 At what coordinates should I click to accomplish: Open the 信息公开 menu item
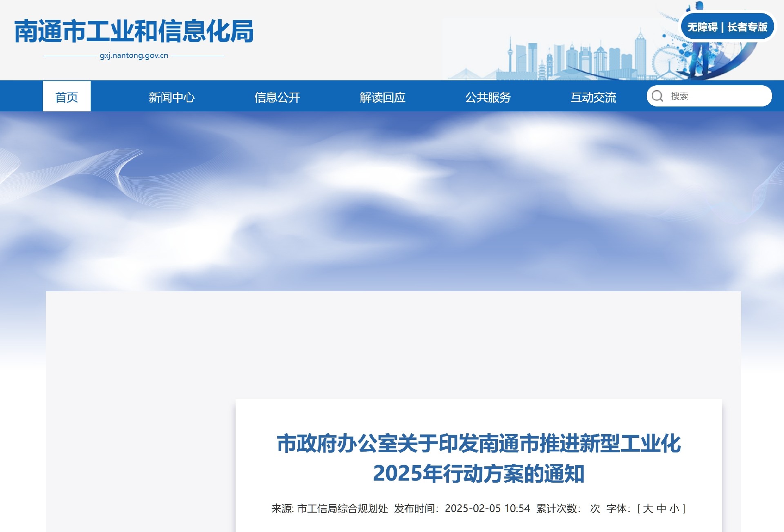pyautogui.click(x=277, y=97)
